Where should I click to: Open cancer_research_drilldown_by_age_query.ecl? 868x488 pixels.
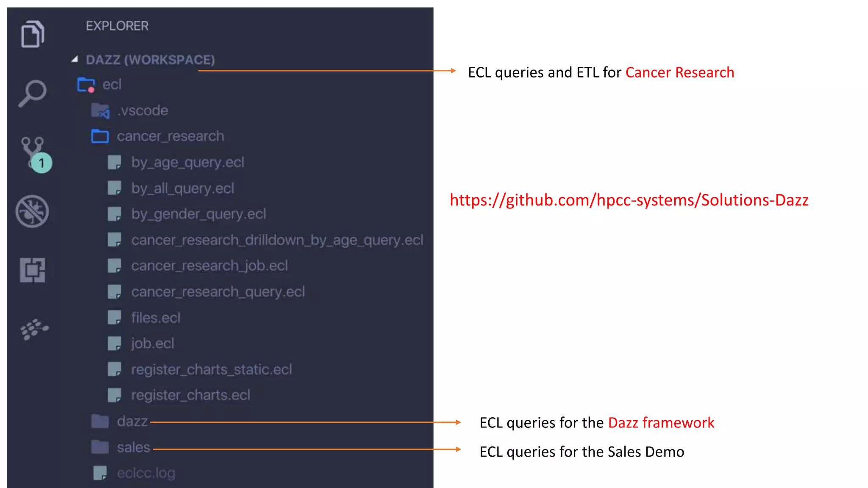[x=277, y=240]
